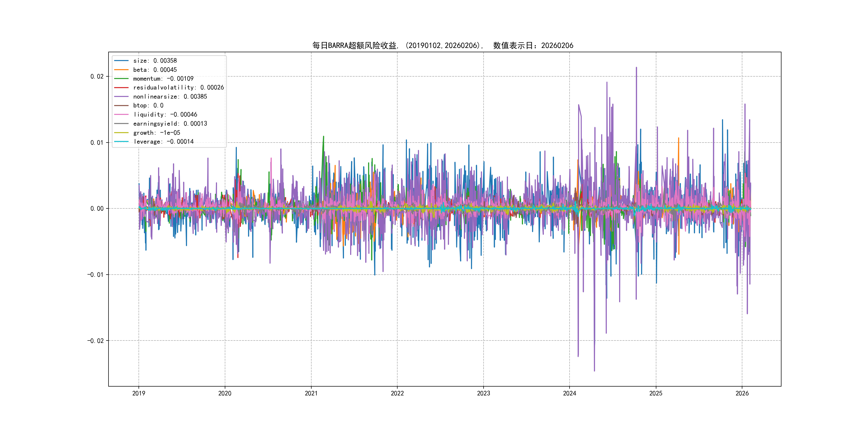
Task: Click the earningsyield legend label
Action: [170, 124]
